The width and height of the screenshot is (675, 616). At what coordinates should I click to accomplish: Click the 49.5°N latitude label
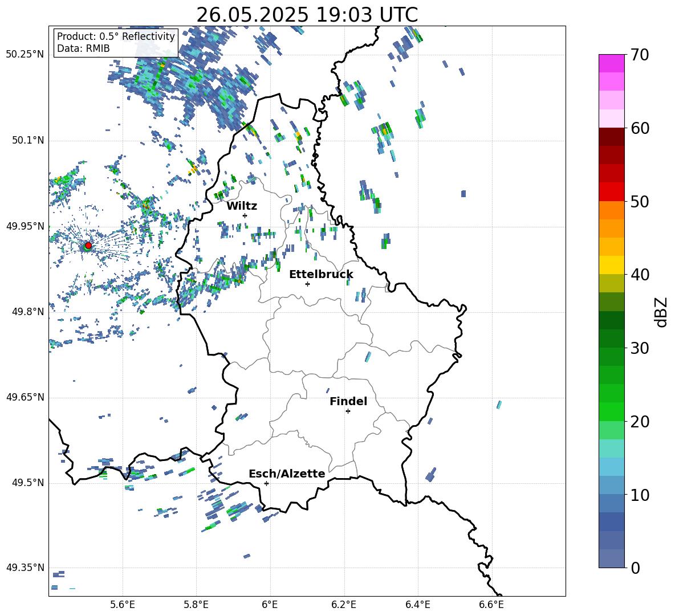(x=27, y=483)
